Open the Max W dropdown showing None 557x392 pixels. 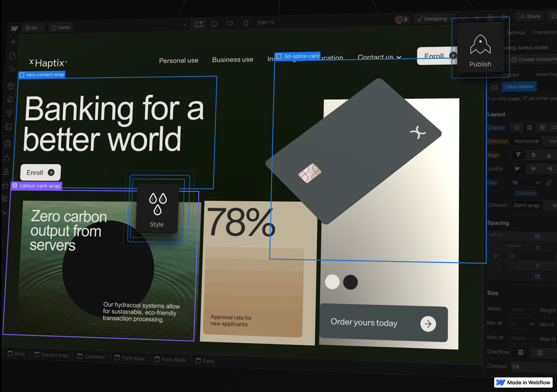coord(523,338)
